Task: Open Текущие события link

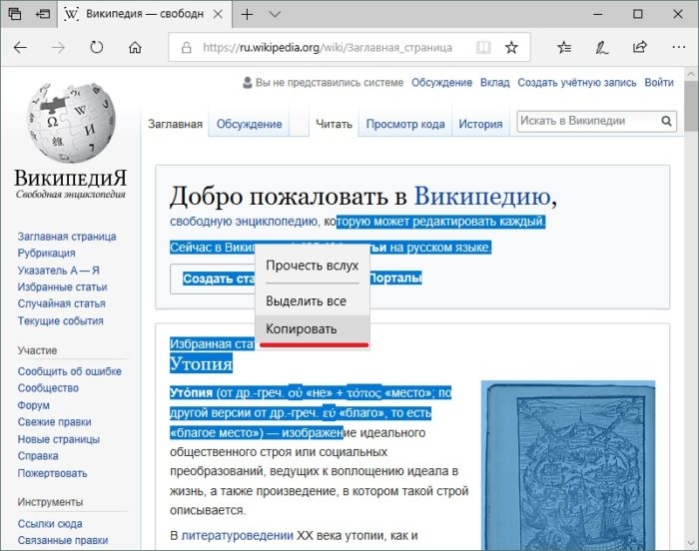Action: (x=60, y=321)
